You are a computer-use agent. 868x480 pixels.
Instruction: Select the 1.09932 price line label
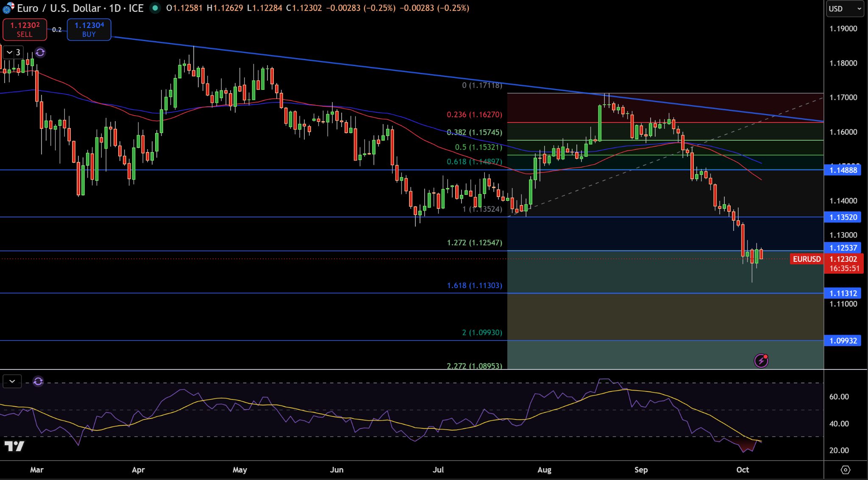coord(843,341)
